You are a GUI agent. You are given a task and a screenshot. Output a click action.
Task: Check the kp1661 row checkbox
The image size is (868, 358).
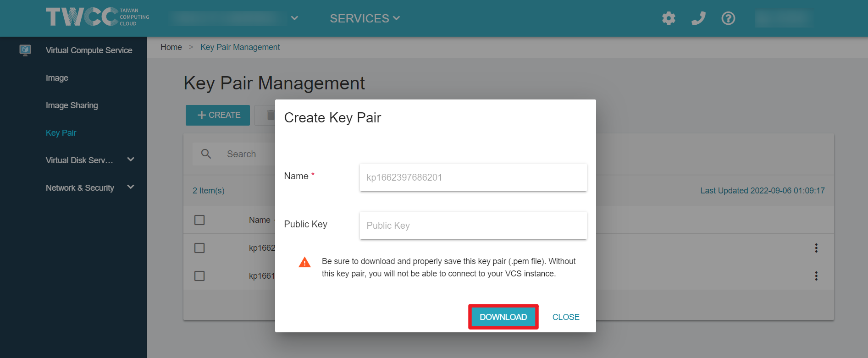(199, 276)
